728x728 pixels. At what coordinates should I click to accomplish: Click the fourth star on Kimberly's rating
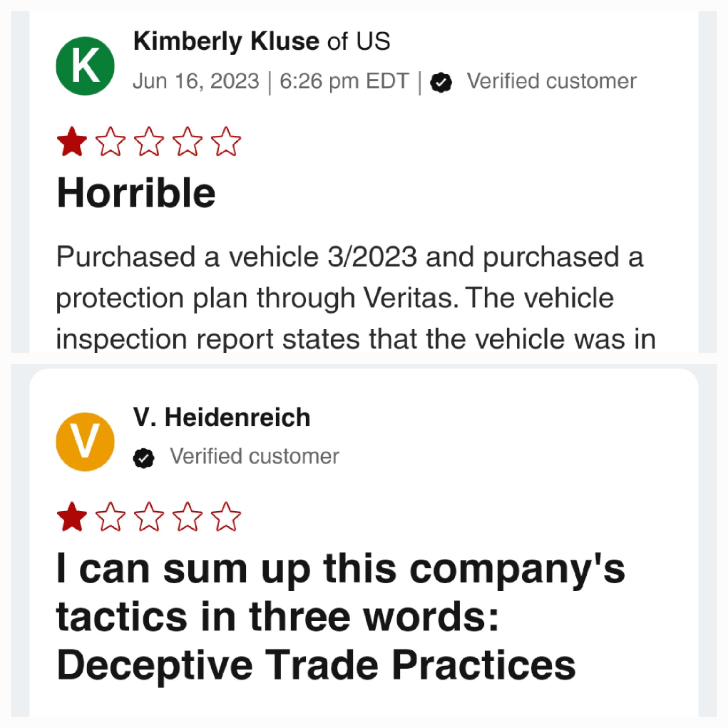(188, 142)
